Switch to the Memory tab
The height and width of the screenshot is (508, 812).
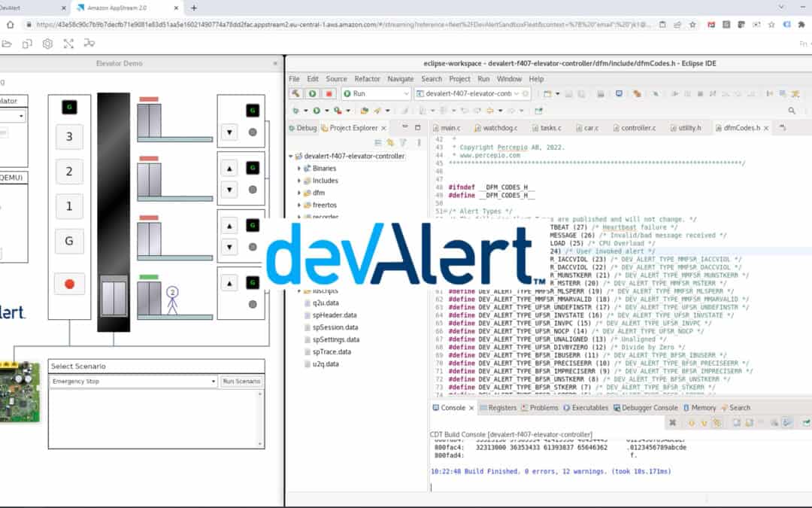click(x=699, y=408)
